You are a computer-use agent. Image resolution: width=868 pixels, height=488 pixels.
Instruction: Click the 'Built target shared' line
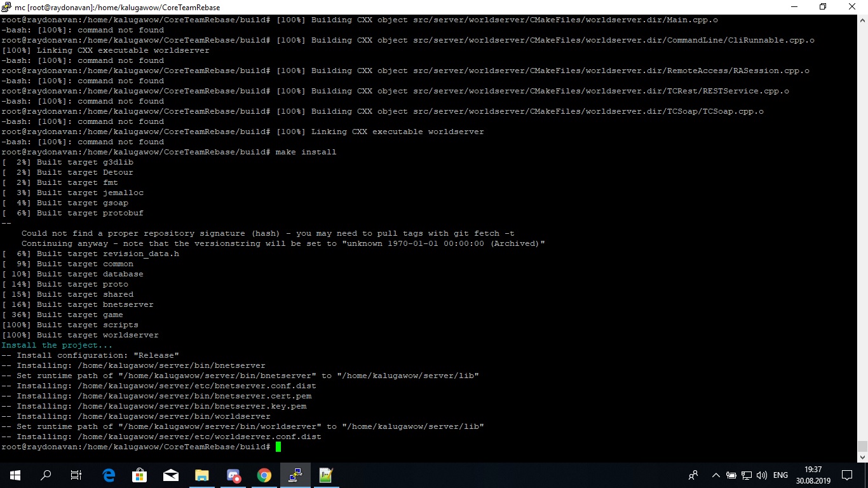67,294
